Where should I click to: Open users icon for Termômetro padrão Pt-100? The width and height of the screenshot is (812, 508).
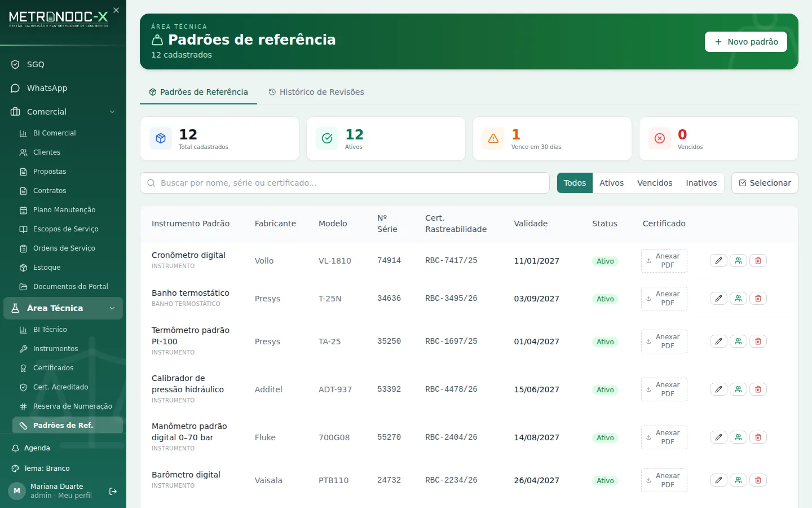click(738, 341)
